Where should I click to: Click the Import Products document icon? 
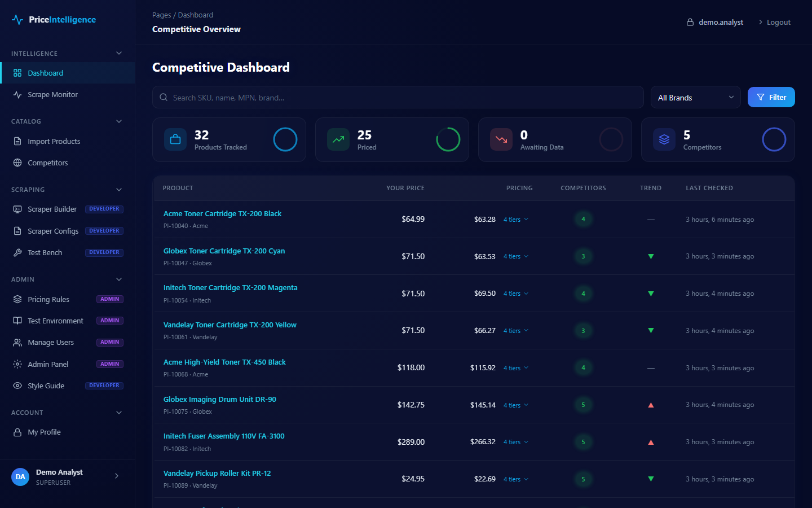pyautogui.click(x=17, y=141)
